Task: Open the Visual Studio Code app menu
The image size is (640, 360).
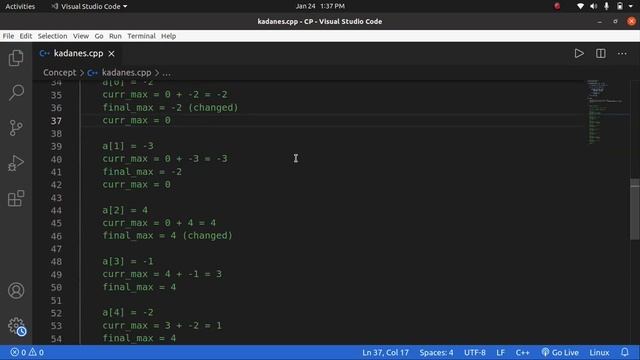Action: click(89, 6)
